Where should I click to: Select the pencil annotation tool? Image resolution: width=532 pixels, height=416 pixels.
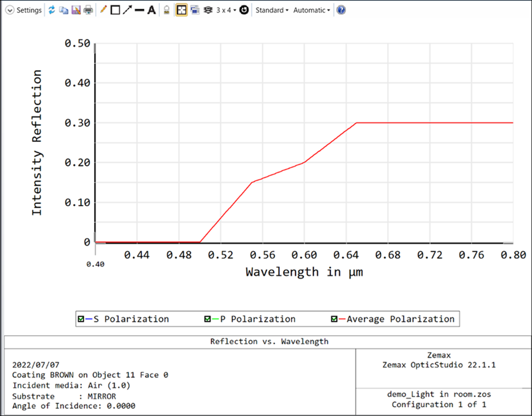tap(103, 10)
